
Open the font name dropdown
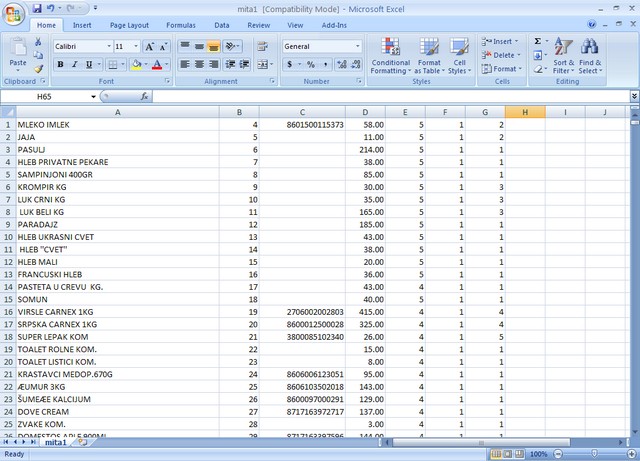tap(108, 47)
